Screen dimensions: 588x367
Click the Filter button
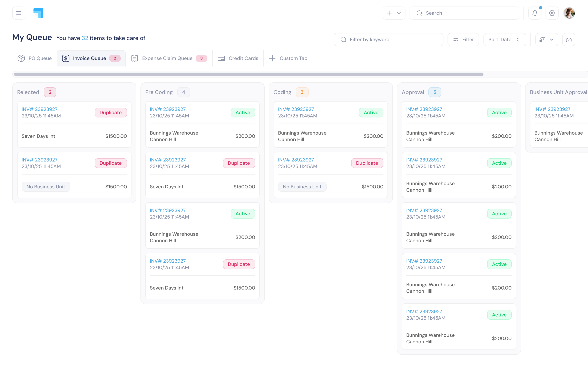(463, 40)
